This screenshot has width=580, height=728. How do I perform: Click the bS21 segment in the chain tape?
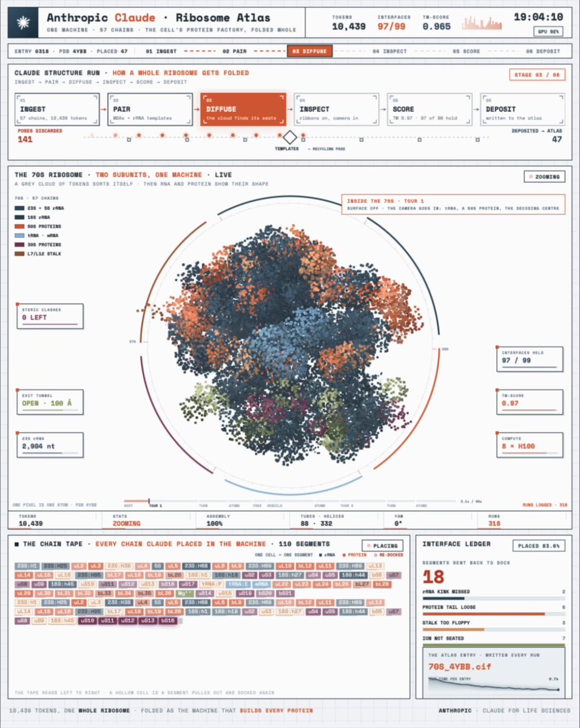tap(285, 593)
